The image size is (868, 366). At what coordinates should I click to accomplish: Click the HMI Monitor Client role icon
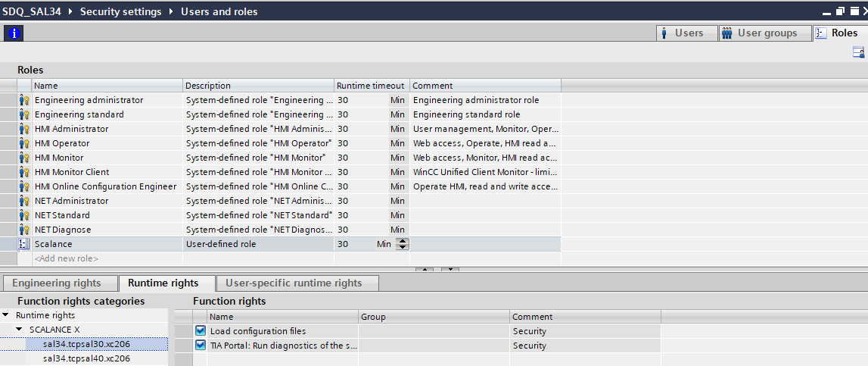click(24, 172)
